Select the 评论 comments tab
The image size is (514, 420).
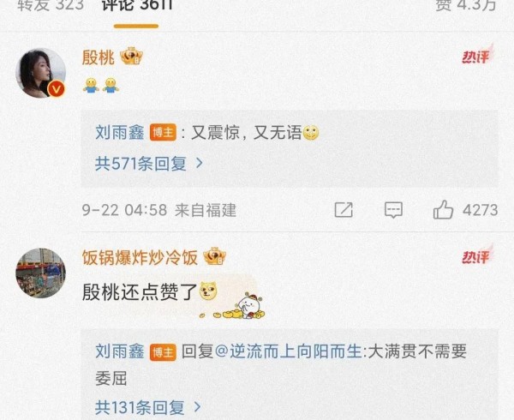click(137, 4)
